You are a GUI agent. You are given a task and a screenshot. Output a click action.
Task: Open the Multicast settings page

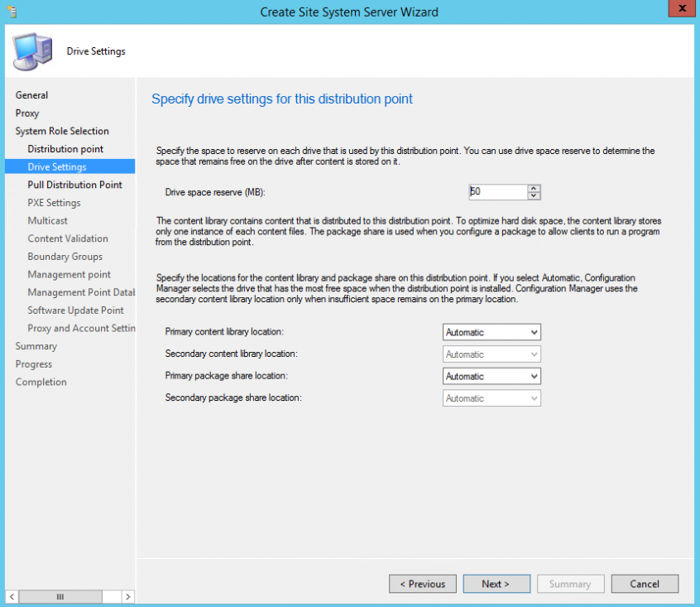[47, 220]
